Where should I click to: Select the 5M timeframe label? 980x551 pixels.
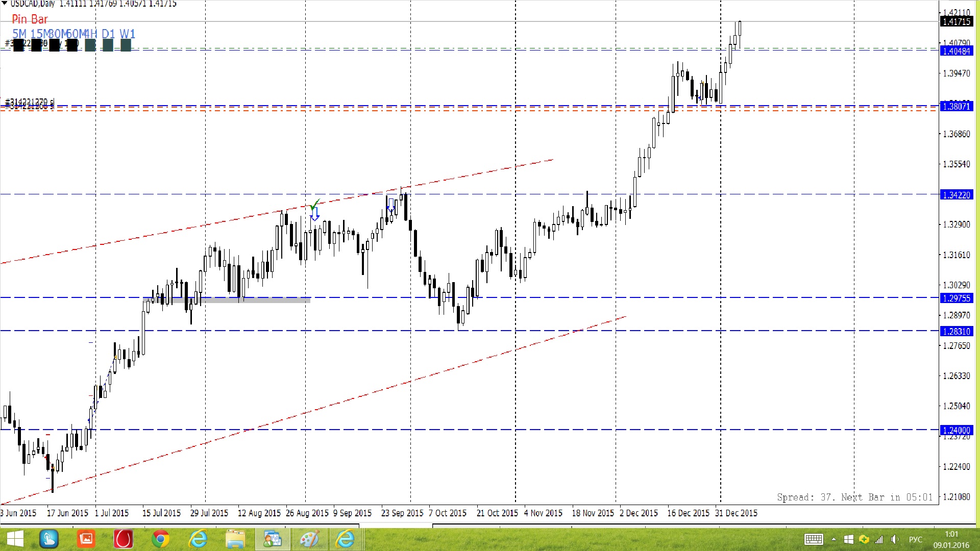(19, 34)
